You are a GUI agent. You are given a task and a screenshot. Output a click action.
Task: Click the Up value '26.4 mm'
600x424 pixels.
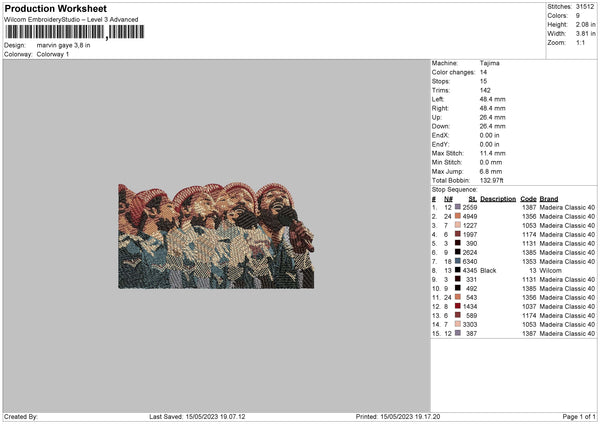(492, 117)
